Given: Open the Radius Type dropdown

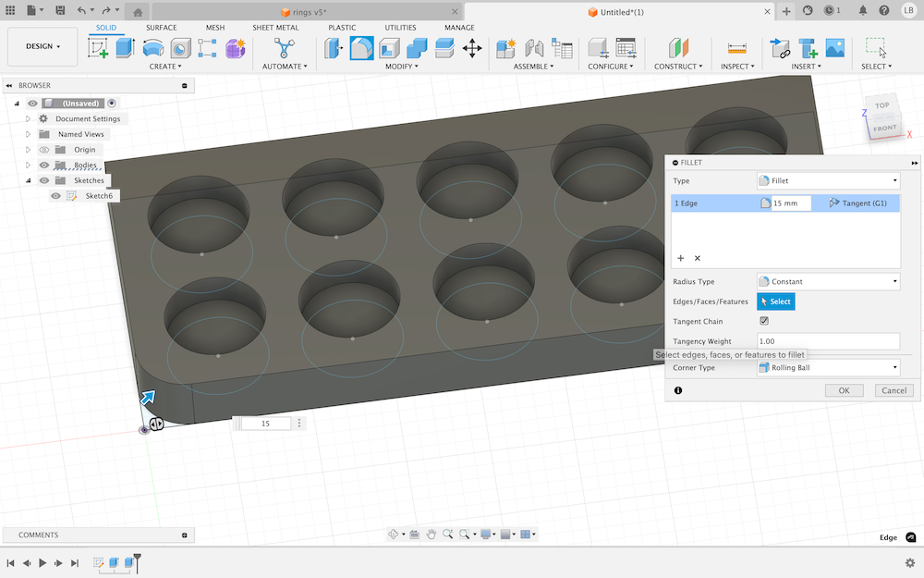Looking at the screenshot, I should [828, 281].
